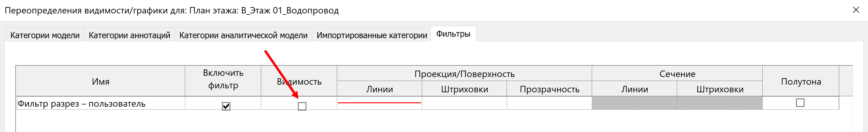Click the red projection Линии override
Image resolution: width=868 pixels, height=132 pixels.
pos(379,103)
